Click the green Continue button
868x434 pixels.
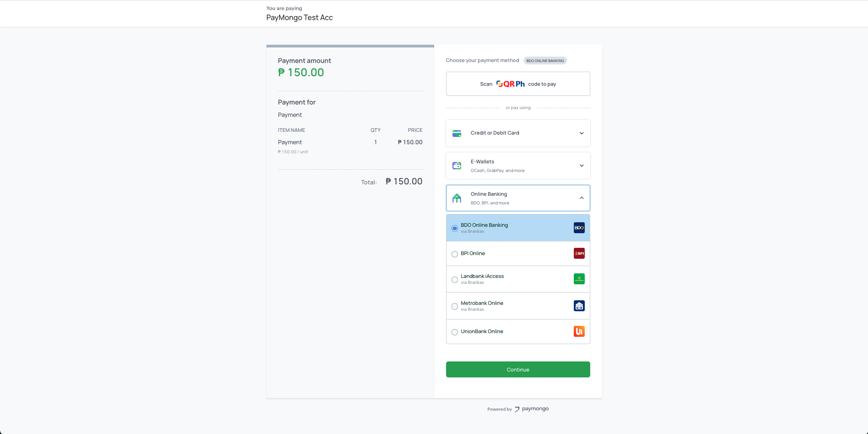click(x=518, y=370)
